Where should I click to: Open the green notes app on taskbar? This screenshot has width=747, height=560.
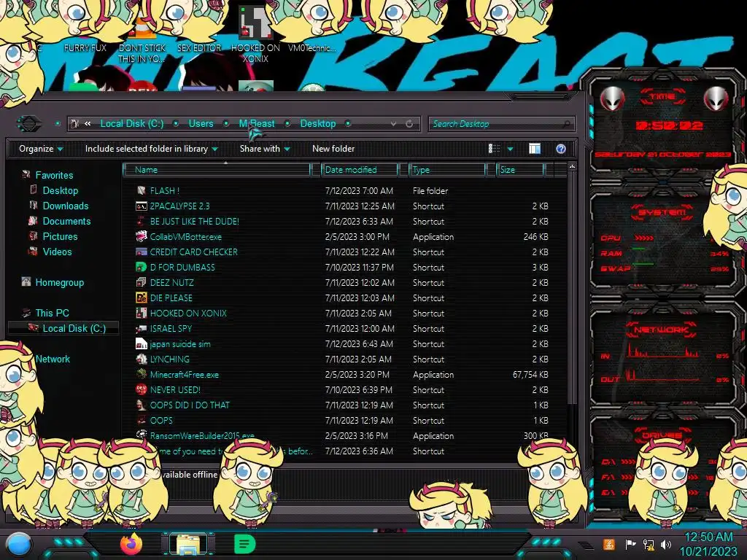[244, 544]
